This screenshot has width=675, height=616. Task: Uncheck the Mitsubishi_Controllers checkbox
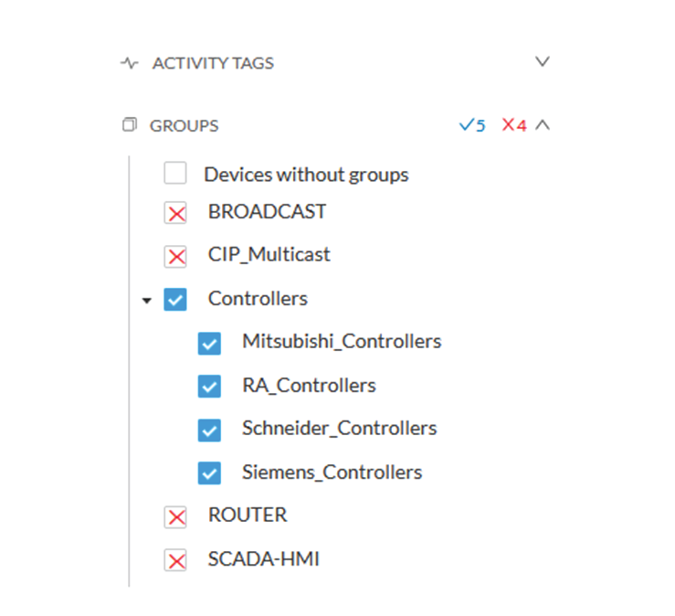coord(210,344)
